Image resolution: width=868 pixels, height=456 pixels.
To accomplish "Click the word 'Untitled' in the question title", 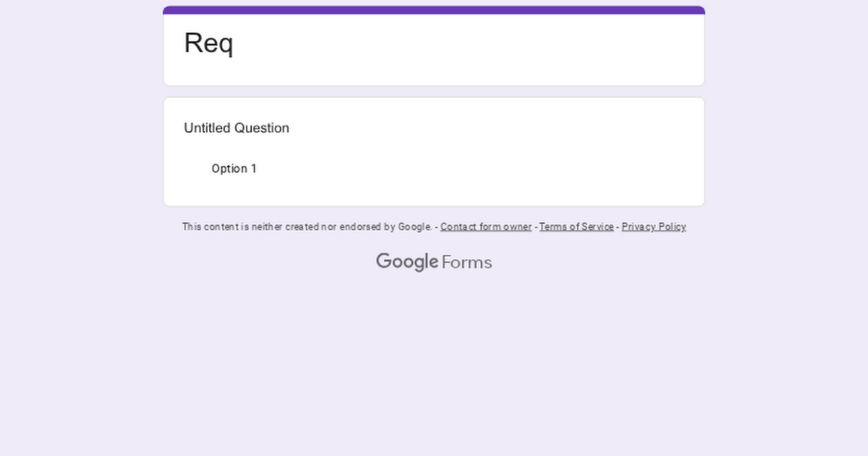I will (207, 128).
